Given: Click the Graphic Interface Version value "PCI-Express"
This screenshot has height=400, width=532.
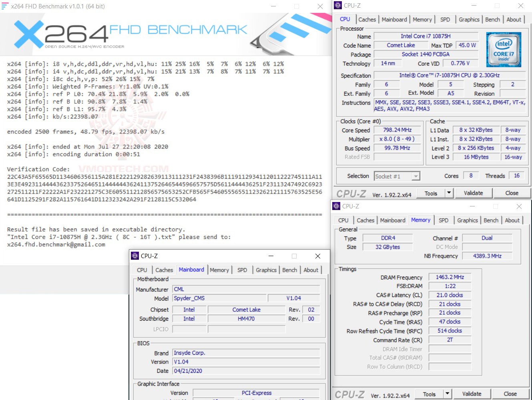Looking at the screenshot, I should coord(256,393).
